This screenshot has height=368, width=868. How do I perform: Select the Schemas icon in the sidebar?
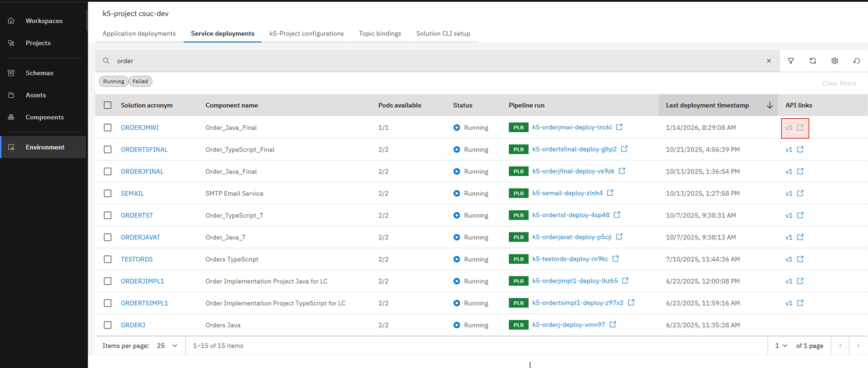pos(10,72)
